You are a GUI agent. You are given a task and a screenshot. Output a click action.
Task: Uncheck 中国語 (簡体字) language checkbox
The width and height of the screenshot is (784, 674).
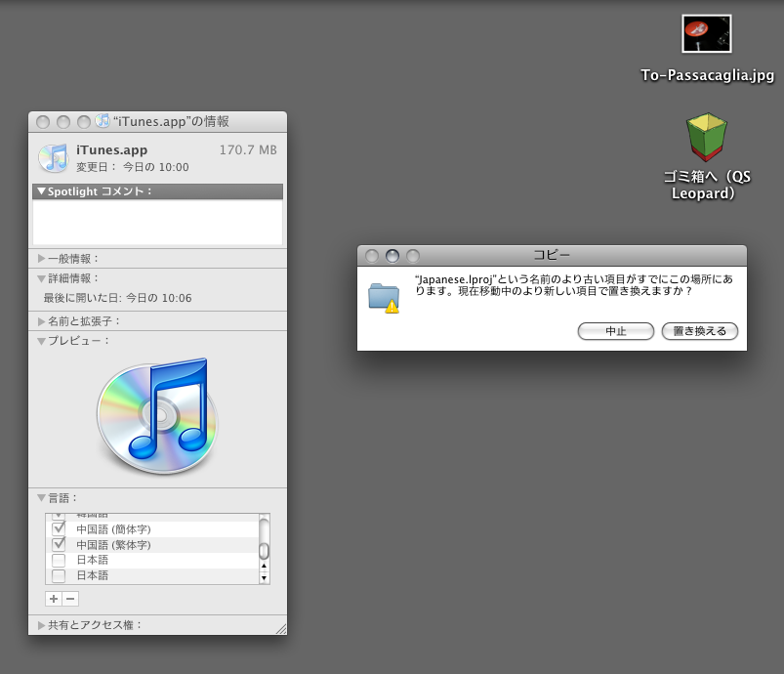[x=59, y=528]
